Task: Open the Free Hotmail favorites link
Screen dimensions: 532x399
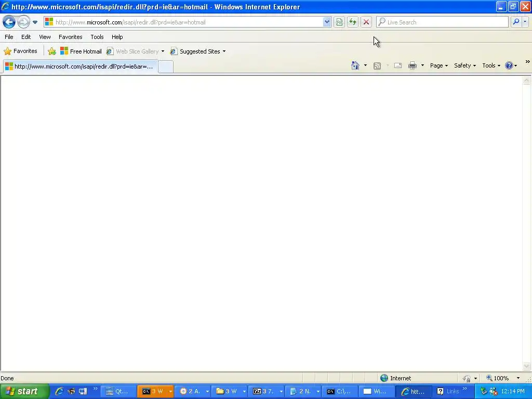Action: 81,51
